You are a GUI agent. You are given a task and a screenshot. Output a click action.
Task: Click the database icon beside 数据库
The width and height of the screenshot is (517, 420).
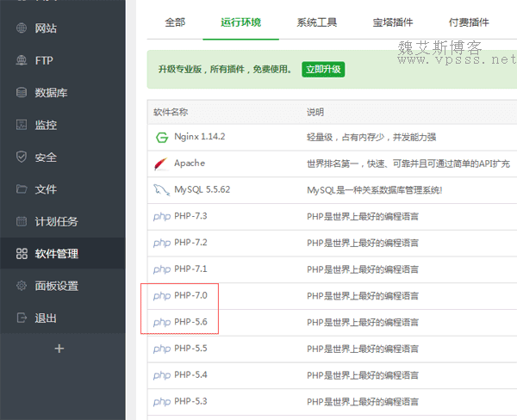point(22,93)
